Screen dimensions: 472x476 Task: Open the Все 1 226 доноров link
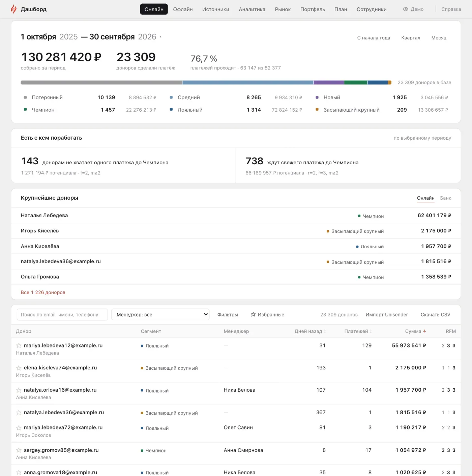(43, 292)
